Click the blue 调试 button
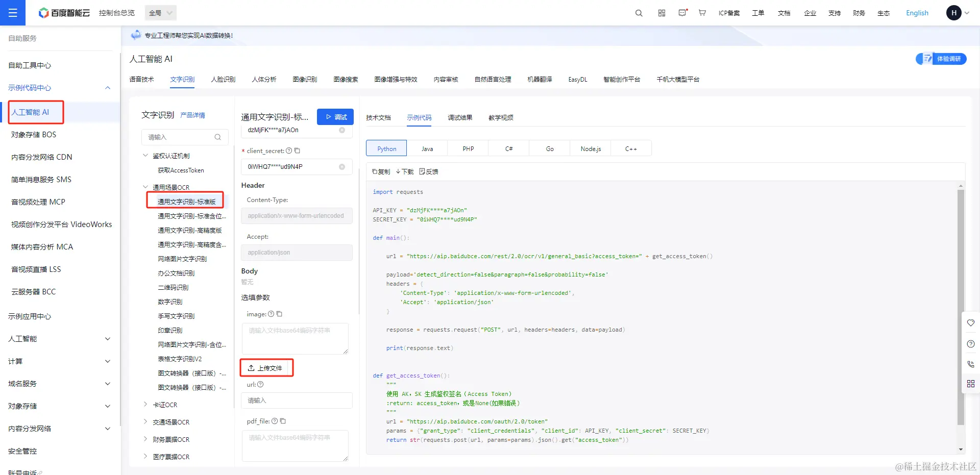 [335, 117]
